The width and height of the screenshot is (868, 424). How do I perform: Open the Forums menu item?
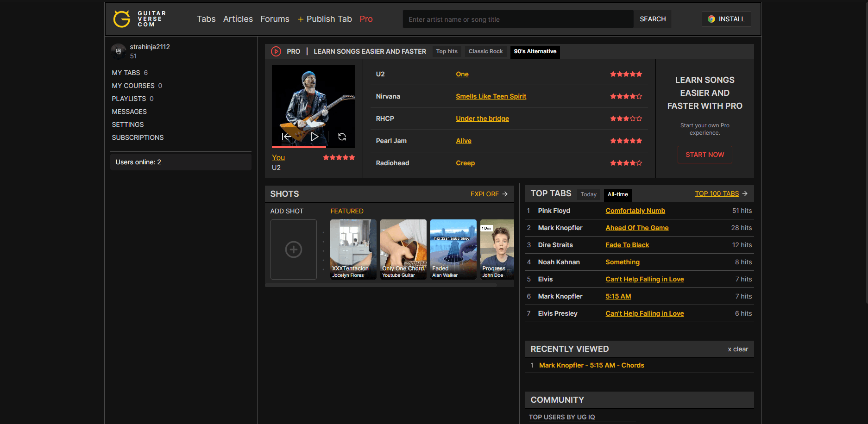(x=275, y=19)
